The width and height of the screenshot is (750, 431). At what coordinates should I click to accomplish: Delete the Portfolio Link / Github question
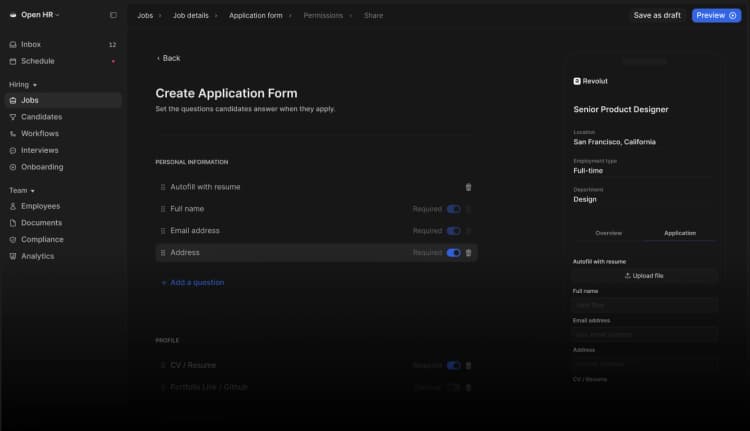click(x=468, y=387)
